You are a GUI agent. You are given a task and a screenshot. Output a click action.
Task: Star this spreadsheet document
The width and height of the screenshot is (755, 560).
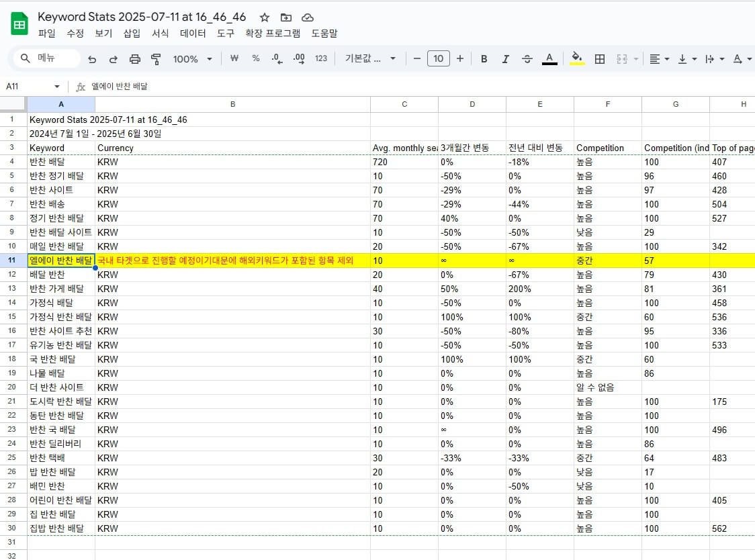click(265, 17)
